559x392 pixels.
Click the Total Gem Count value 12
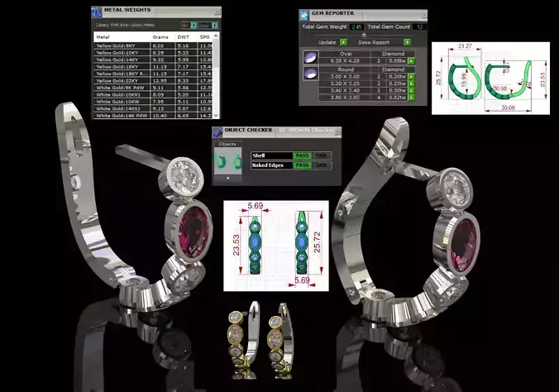[x=419, y=26]
